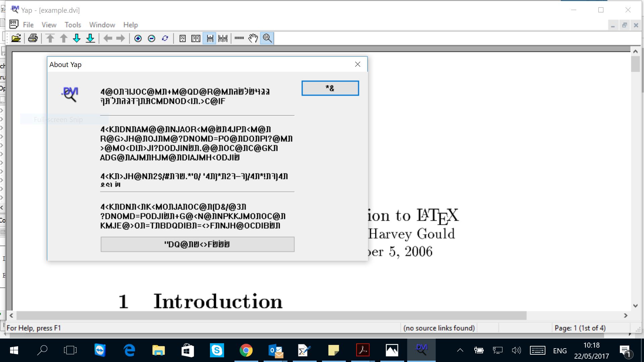The width and height of the screenshot is (644, 362).
Task: Click the vertical scrollbar down arrow
Action: [635, 306]
